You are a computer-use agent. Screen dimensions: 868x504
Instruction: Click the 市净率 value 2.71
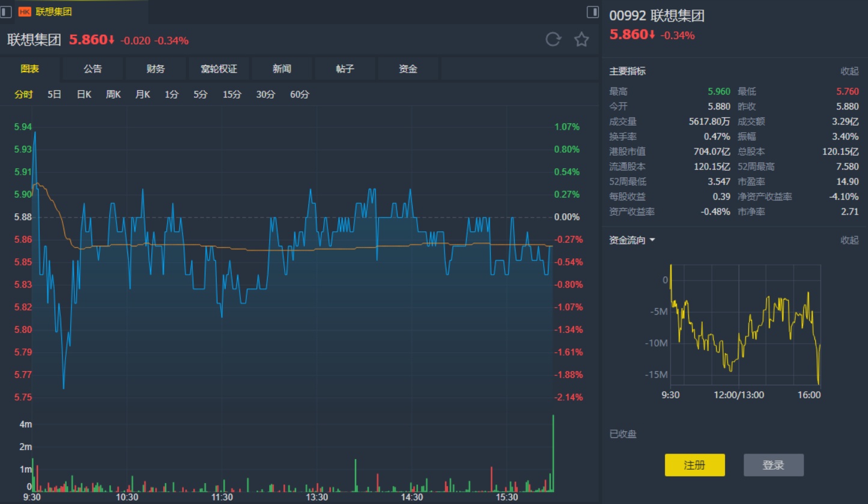point(850,212)
